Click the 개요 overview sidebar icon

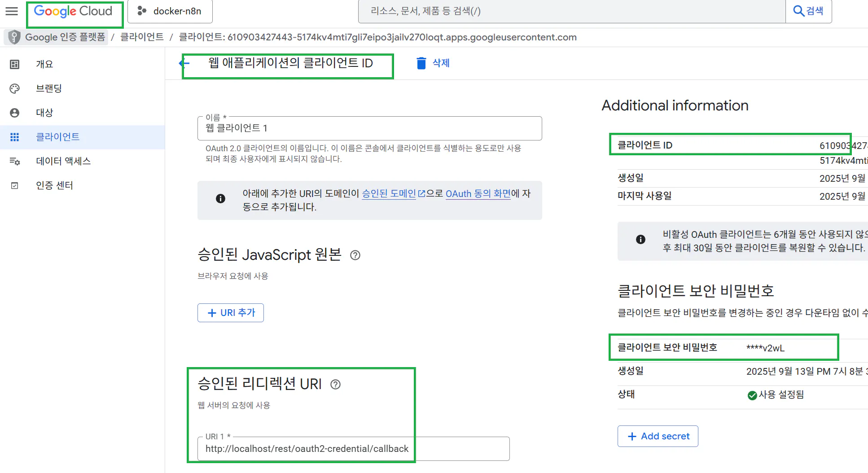tap(15, 64)
